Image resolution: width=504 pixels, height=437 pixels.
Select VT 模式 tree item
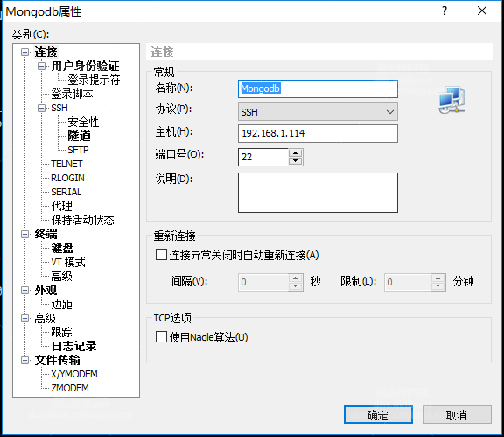pos(68,262)
